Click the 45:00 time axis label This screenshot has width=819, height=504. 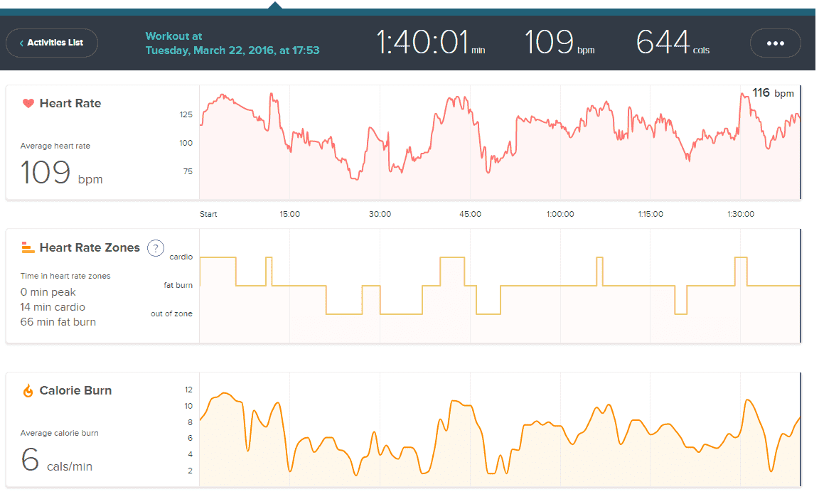coord(470,214)
